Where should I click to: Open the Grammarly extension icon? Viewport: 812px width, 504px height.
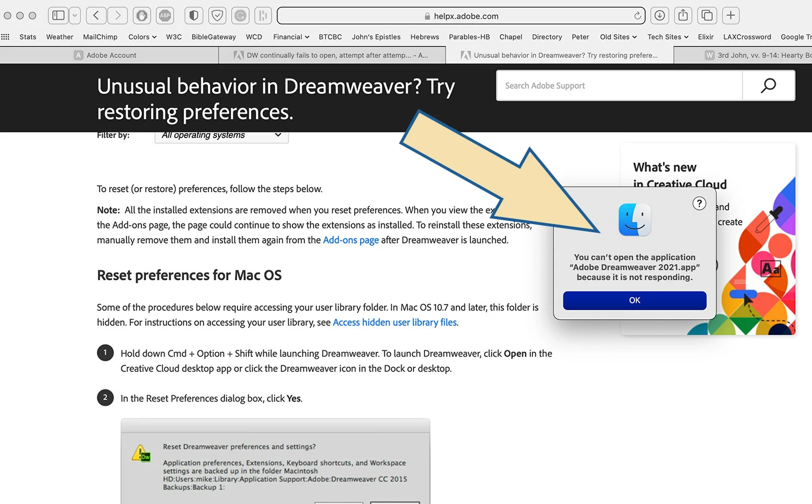(x=240, y=16)
